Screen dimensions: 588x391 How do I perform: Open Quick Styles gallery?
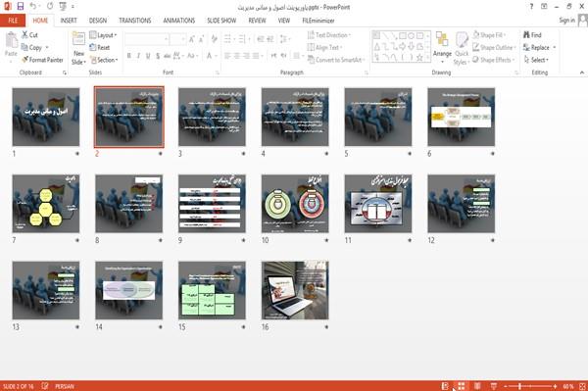462,48
